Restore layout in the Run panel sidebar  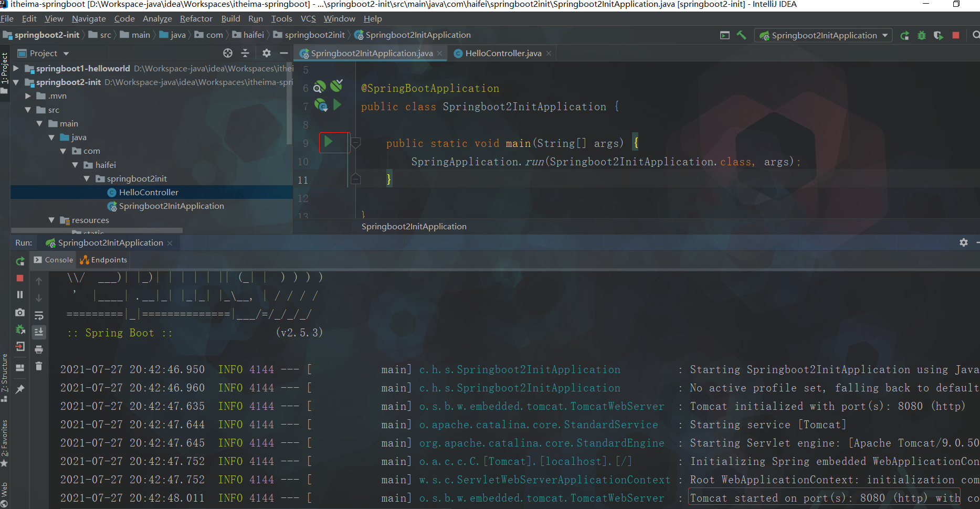click(x=20, y=367)
